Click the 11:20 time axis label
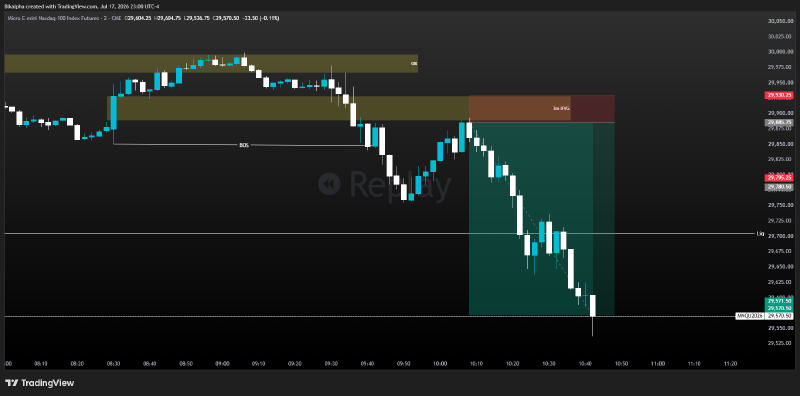 pos(731,364)
